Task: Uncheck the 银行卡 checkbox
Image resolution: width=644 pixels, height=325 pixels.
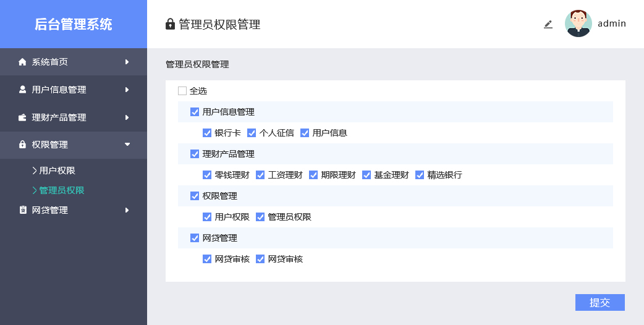Action: pyautogui.click(x=207, y=133)
